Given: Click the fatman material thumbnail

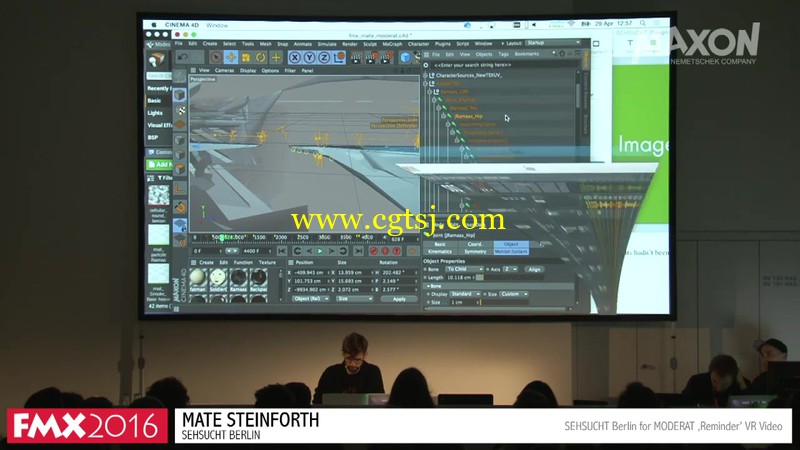Looking at the screenshot, I should (x=197, y=278).
